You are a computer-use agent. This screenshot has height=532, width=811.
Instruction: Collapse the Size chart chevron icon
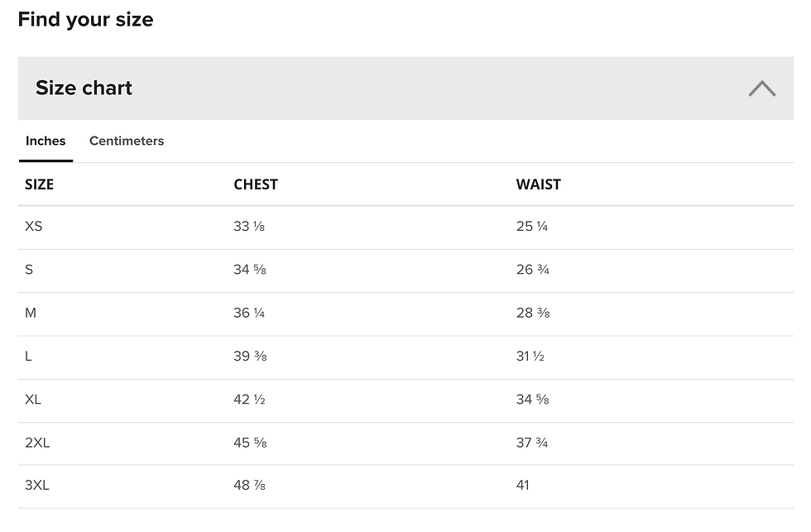pyautogui.click(x=762, y=89)
